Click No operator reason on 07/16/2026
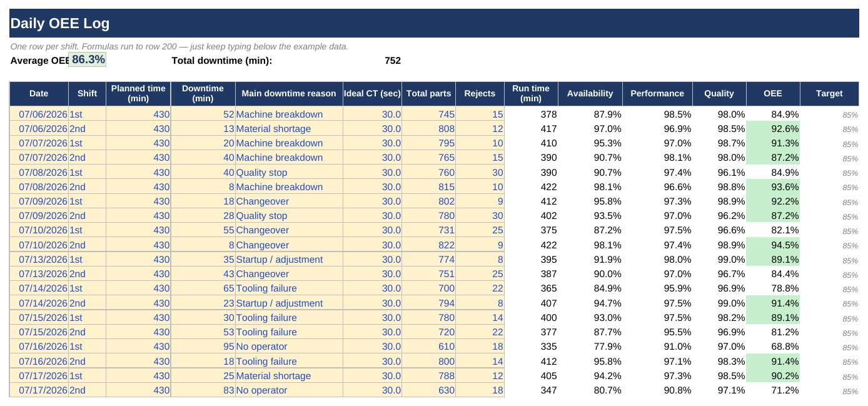Image resolution: width=868 pixels, height=406 pixels. [289, 347]
